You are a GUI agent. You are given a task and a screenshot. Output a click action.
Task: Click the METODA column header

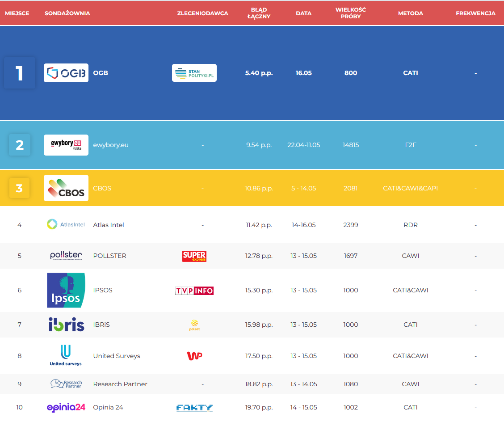point(411,13)
